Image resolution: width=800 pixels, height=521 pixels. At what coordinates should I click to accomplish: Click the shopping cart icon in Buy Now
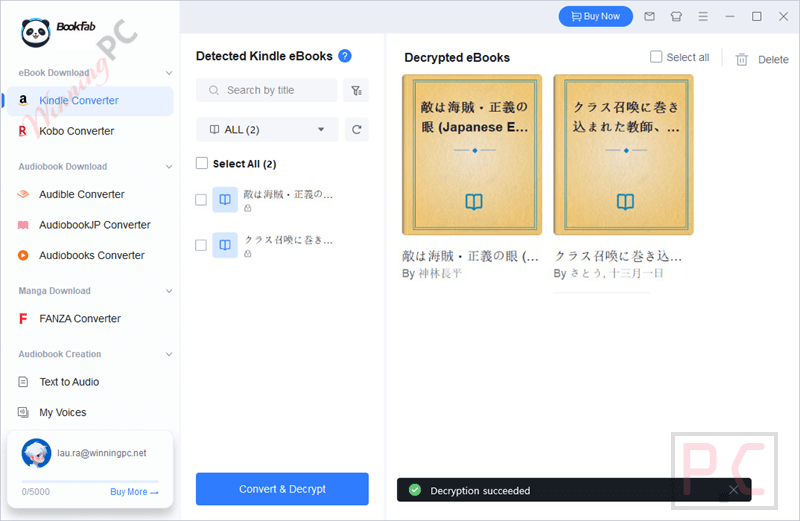point(576,16)
